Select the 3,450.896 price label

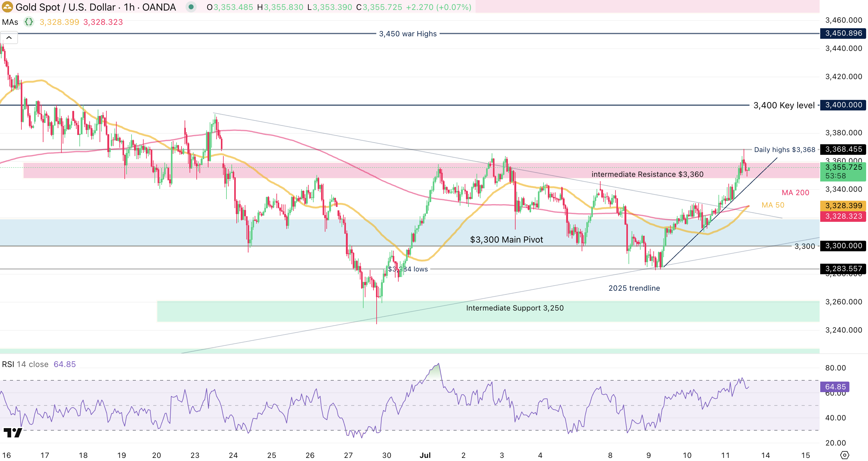coord(843,33)
